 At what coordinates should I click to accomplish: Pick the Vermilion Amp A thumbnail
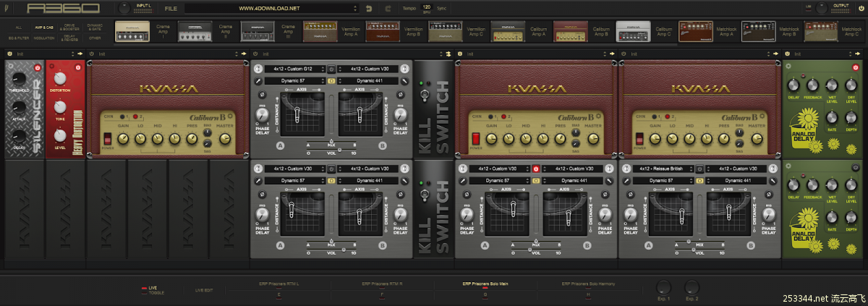[320, 31]
